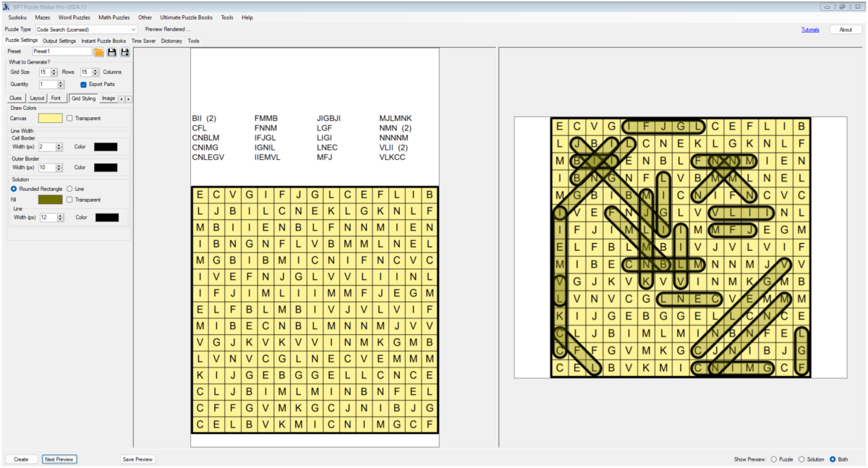The height and width of the screenshot is (468, 868).
Task: Show only the Puzzle preview
Action: coord(774,459)
